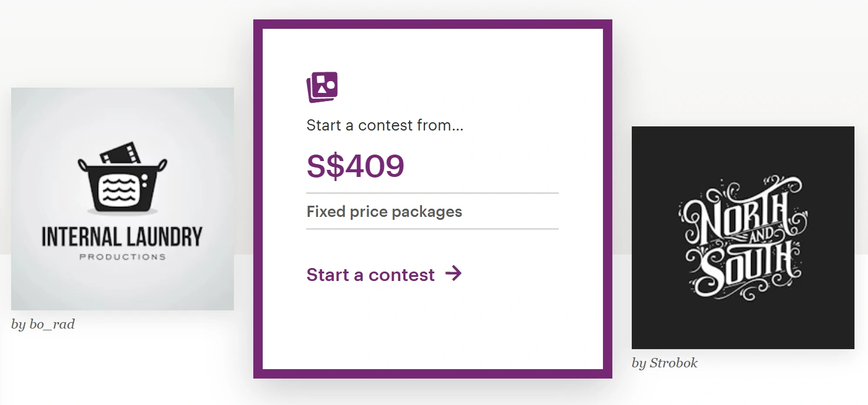Click the wavy TV screen on the basket
The height and width of the screenshot is (405, 868).
click(x=122, y=189)
